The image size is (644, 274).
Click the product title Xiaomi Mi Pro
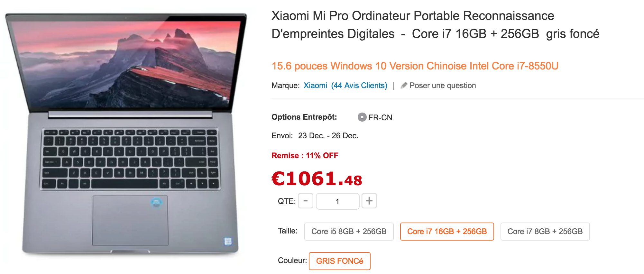coord(435,25)
